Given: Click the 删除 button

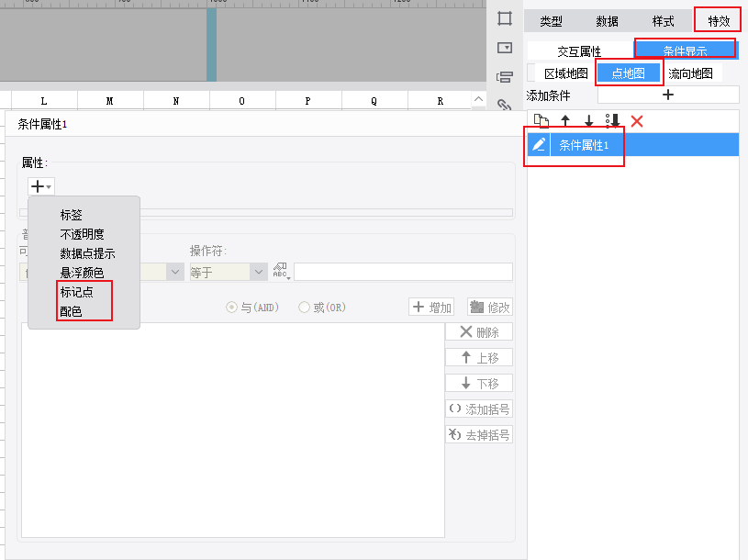Looking at the screenshot, I should 479,332.
